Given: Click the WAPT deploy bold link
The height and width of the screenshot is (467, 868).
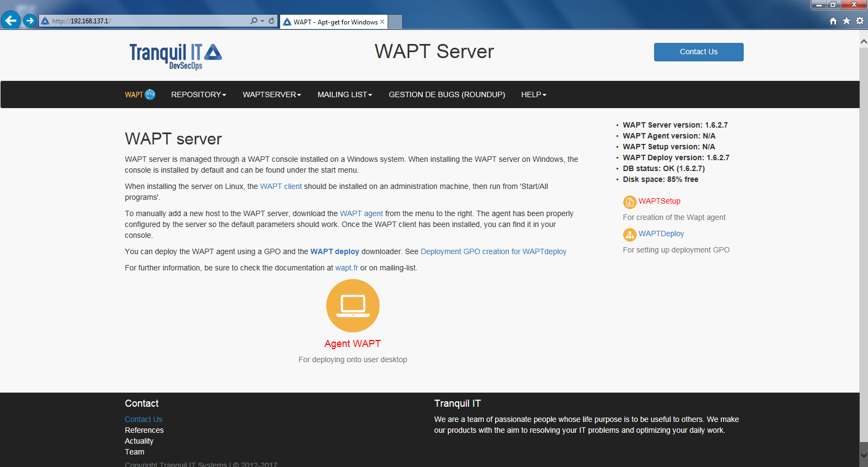Looking at the screenshot, I should 335,251.
